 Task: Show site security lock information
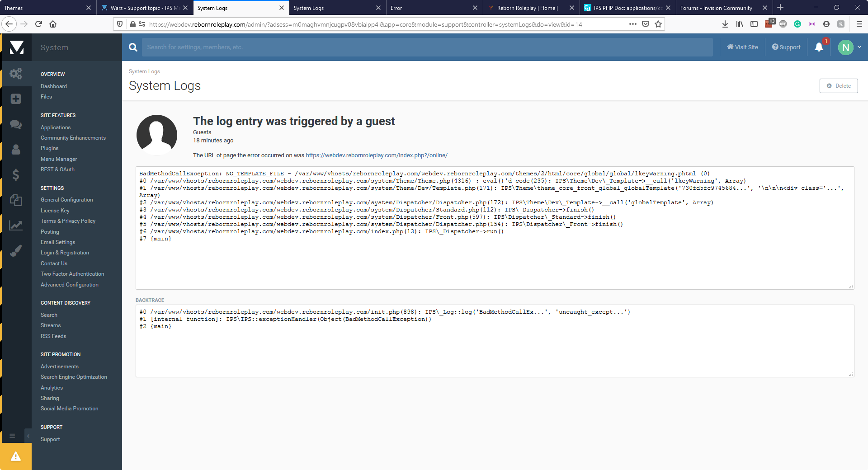point(133,24)
